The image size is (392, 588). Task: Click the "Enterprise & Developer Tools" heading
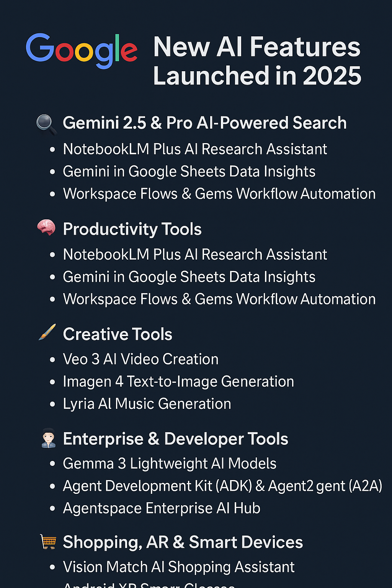point(175,439)
